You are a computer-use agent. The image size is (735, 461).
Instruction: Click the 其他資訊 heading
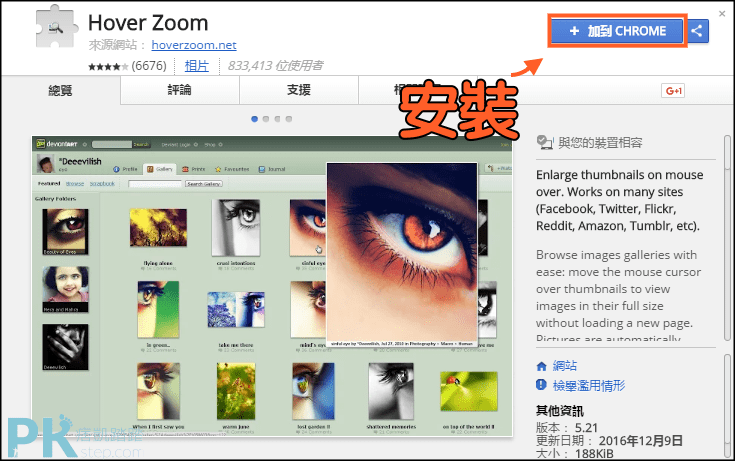[560, 411]
